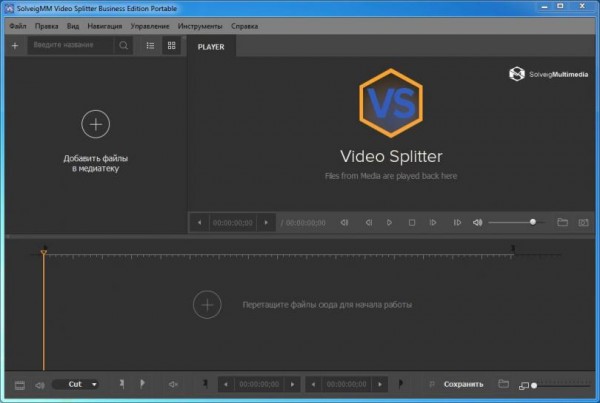The image size is (600, 403).
Task: Click the app icon in title bar
Action: 9,8
